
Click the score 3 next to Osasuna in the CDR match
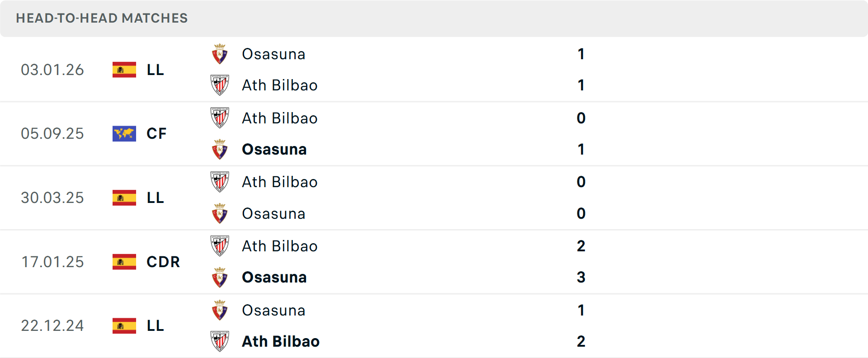[x=581, y=278]
